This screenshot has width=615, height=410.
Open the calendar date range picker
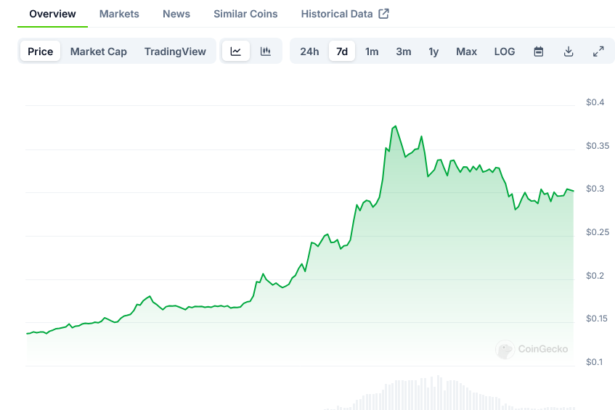point(538,51)
